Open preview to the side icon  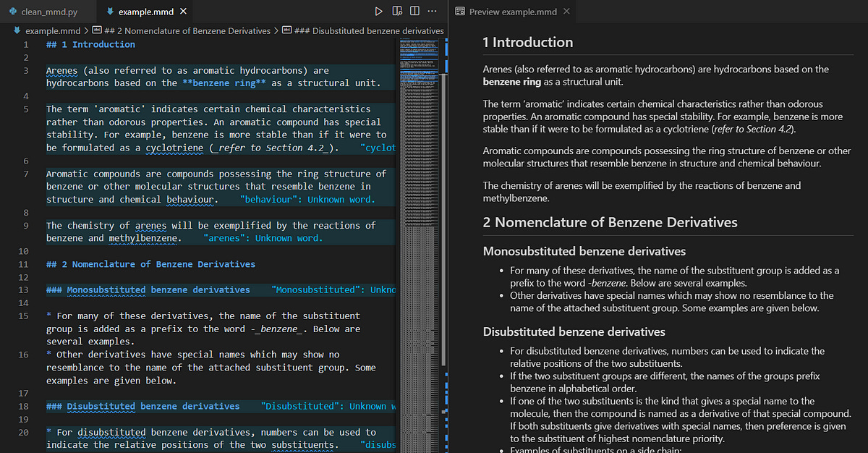[397, 12]
